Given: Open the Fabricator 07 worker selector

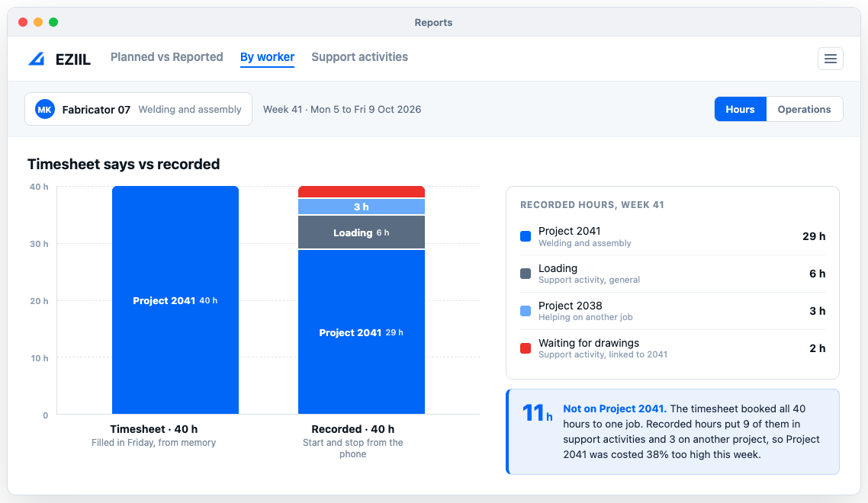Looking at the screenshot, I should click(138, 109).
